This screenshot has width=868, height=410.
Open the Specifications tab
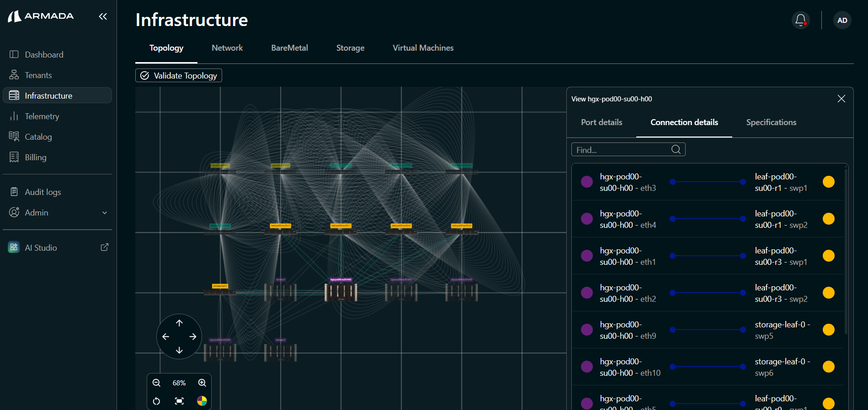(771, 122)
